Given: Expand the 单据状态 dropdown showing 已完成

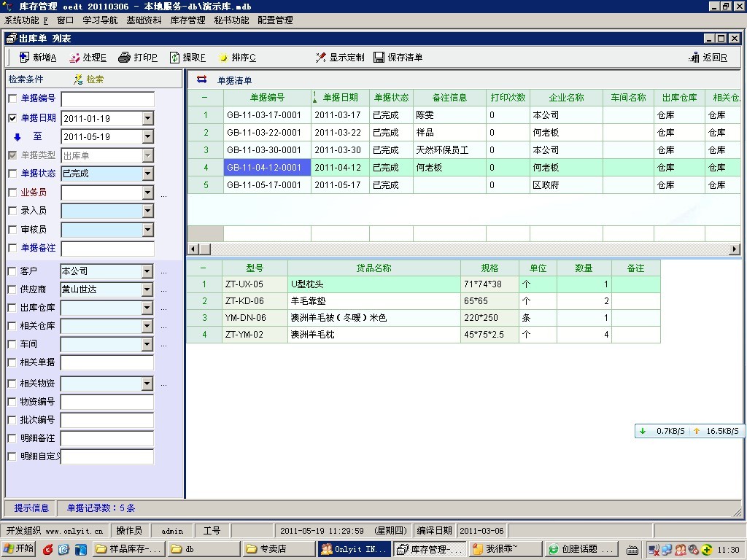Looking at the screenshot, I should click(148, 174).
